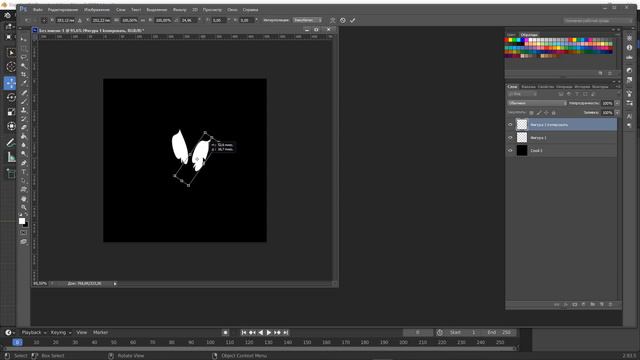Select the Hand tool
Image resolution: width=640 pixels, height=360 pixels.
point(24,199)
